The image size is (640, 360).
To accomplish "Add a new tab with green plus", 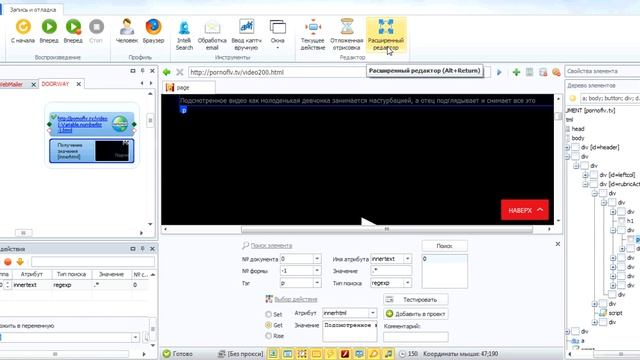I will coord(516,72).
